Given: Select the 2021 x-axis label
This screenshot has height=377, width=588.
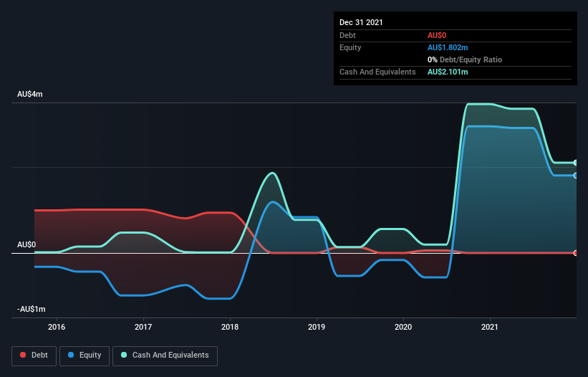Looking at the screenshot, I should click(x=490, y=327).
